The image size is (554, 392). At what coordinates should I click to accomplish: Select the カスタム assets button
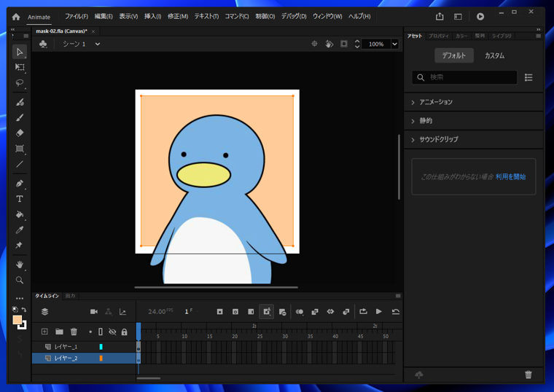[x=495, y=56]
